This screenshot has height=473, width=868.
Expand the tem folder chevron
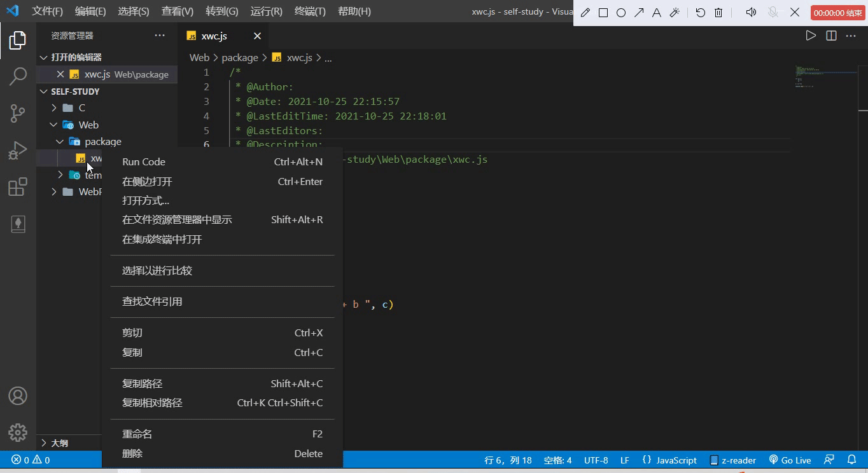point(60,175)
